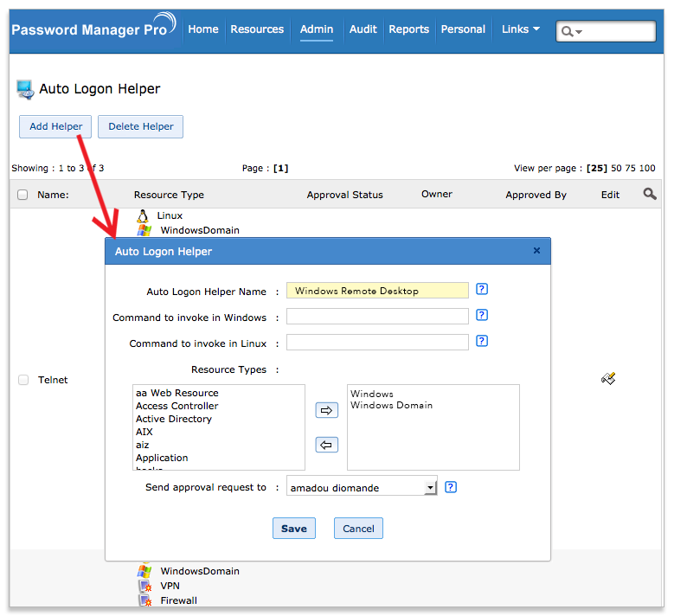Set view per page to 75

click(x=630, y=168)
